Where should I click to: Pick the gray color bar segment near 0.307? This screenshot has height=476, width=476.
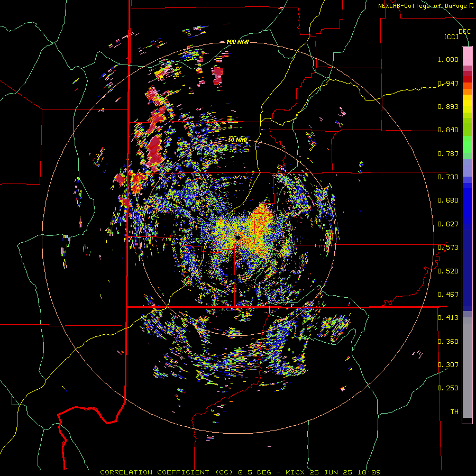tap(467, 368)
